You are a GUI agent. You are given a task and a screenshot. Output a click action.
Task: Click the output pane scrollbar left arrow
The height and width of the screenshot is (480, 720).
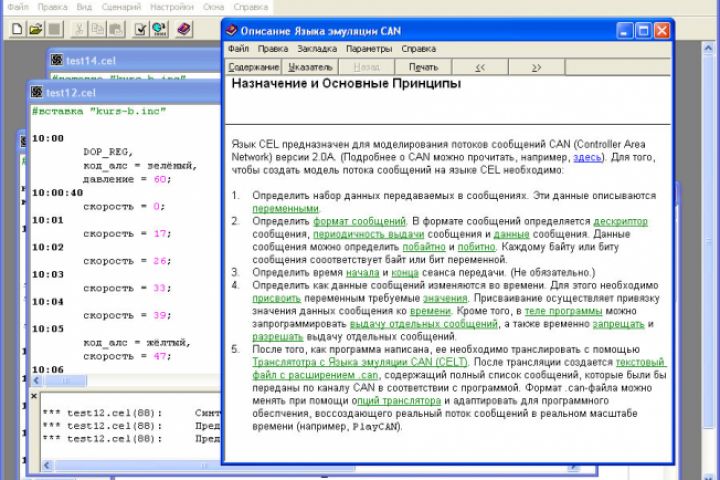(47, 465)
